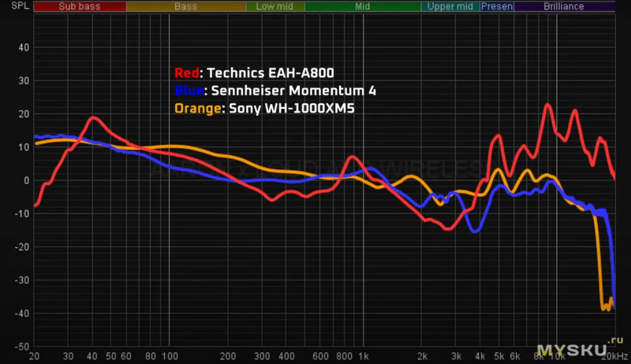Click the 20 dB SPL axis value
Screen dimensions: 631x364
pyautogui.click(x=24, y=114)
